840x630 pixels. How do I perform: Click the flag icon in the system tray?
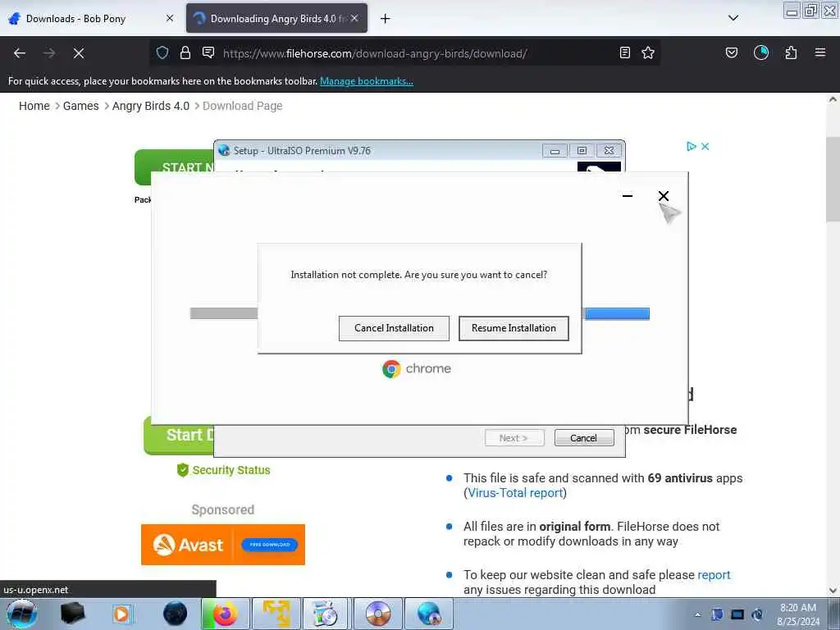click(717, 614)
